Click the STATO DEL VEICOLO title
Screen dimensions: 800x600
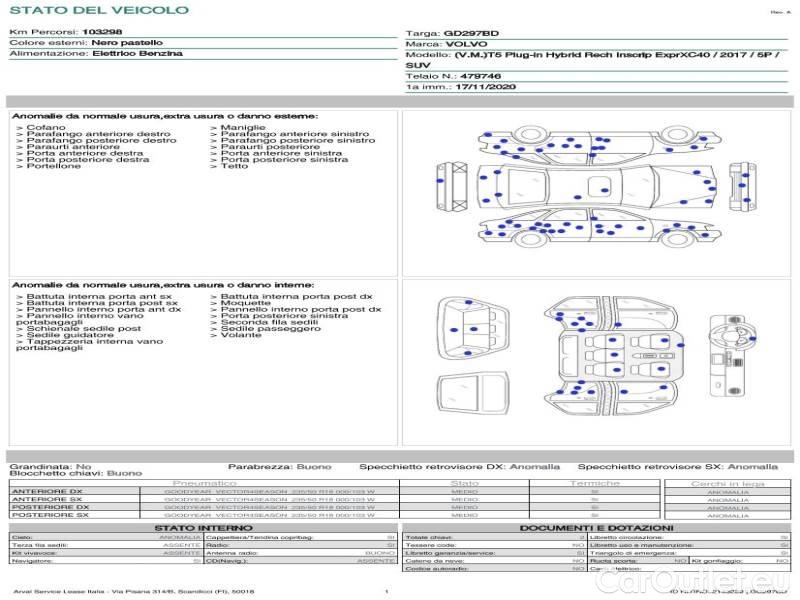(x=99, y=11)
